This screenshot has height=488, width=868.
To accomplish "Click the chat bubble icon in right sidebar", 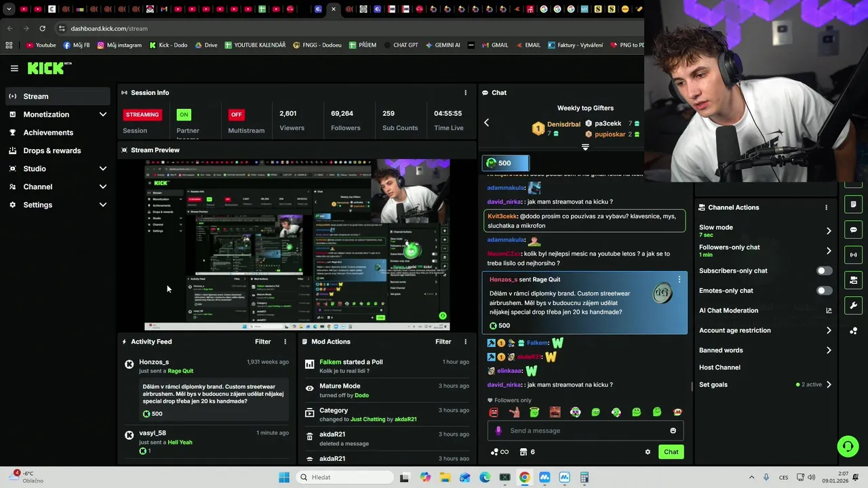I will [853, 230].
